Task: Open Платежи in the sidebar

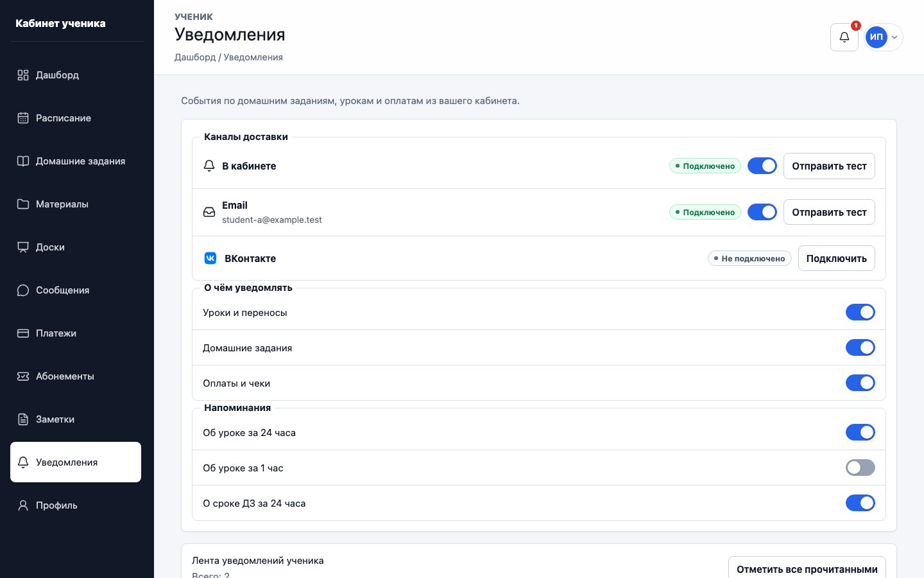Action: (x=76, y=333)
